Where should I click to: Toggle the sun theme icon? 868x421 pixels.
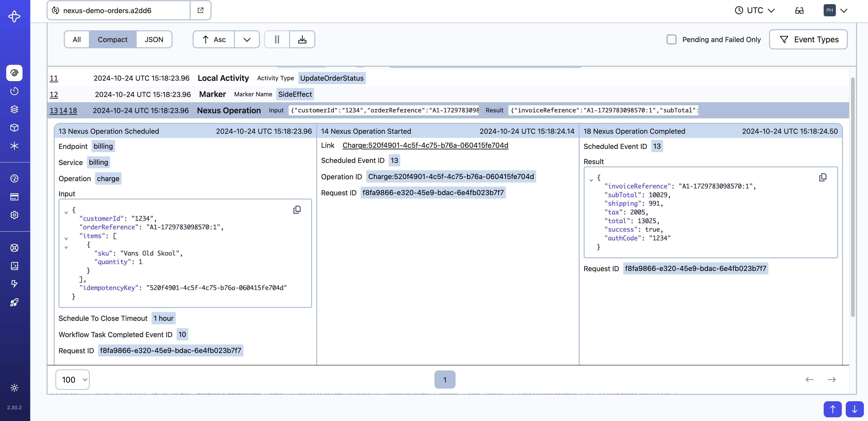(x=14, y=388)
